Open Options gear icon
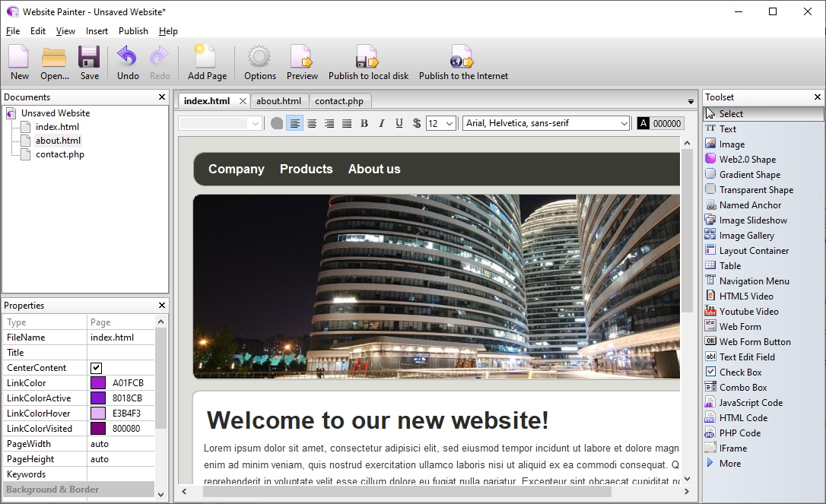The image size is (826, 504). point(259,56)
